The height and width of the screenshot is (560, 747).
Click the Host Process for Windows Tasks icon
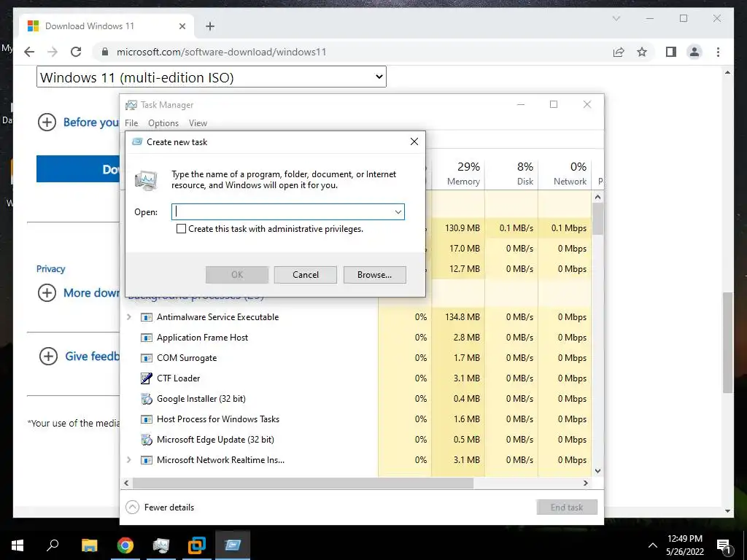click(x=146, y=419)
